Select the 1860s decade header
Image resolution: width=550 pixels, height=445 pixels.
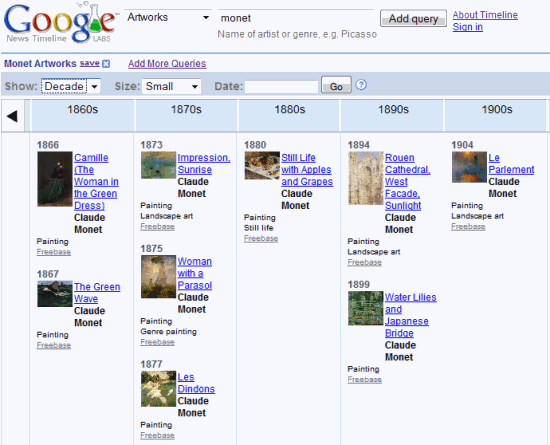pyautogui.click(x=82, y=115)
